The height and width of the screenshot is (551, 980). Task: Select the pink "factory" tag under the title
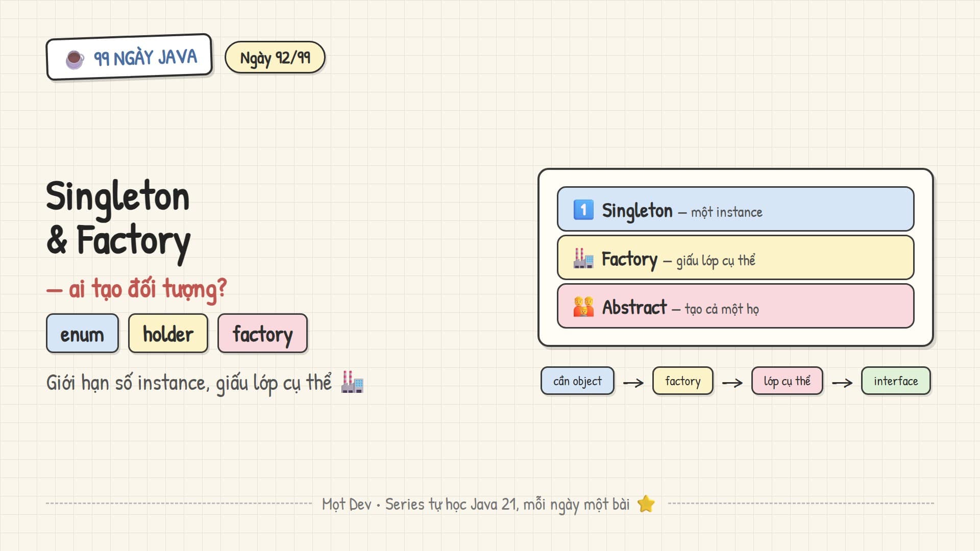point(262,334)
